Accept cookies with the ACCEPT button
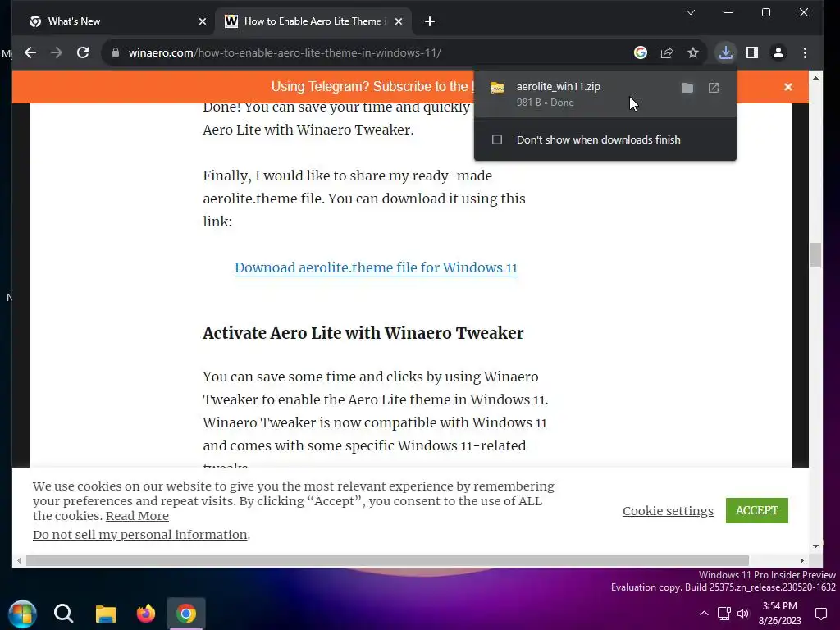Viewport: 840px width, 630px height. click(756, 510)
